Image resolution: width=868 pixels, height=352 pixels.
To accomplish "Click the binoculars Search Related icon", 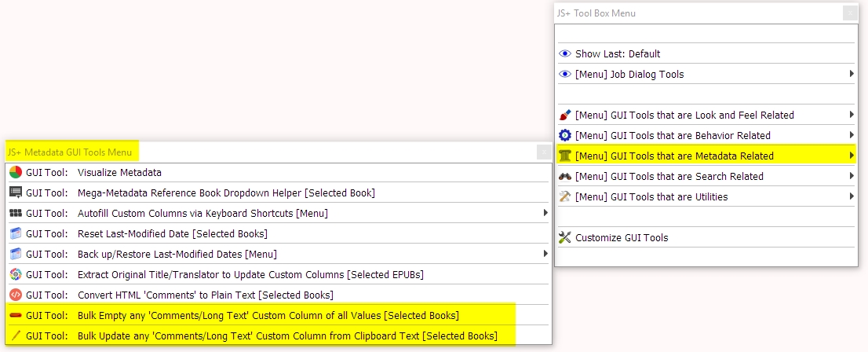I will tap(564, 176).
